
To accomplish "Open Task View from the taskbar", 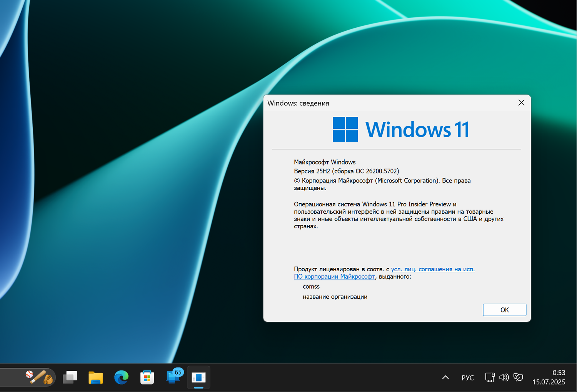I will [x=70, y=377].
